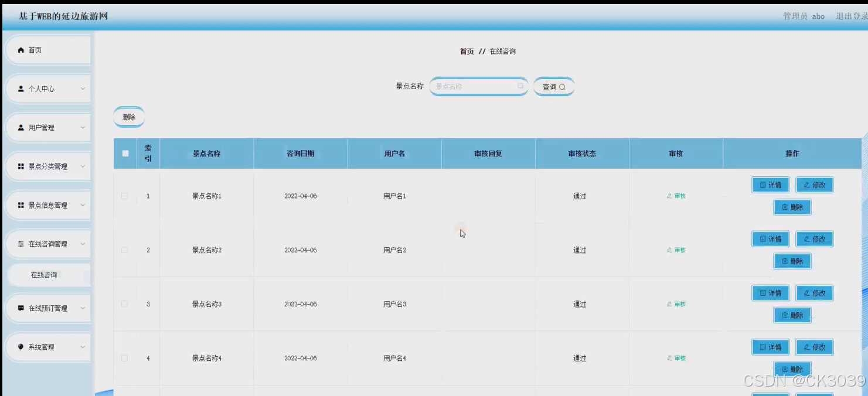Image resolution: width=868 pixels, height=396 pixels.
Task: Click the batch 删除 button above the table
Action: (129, 117)
